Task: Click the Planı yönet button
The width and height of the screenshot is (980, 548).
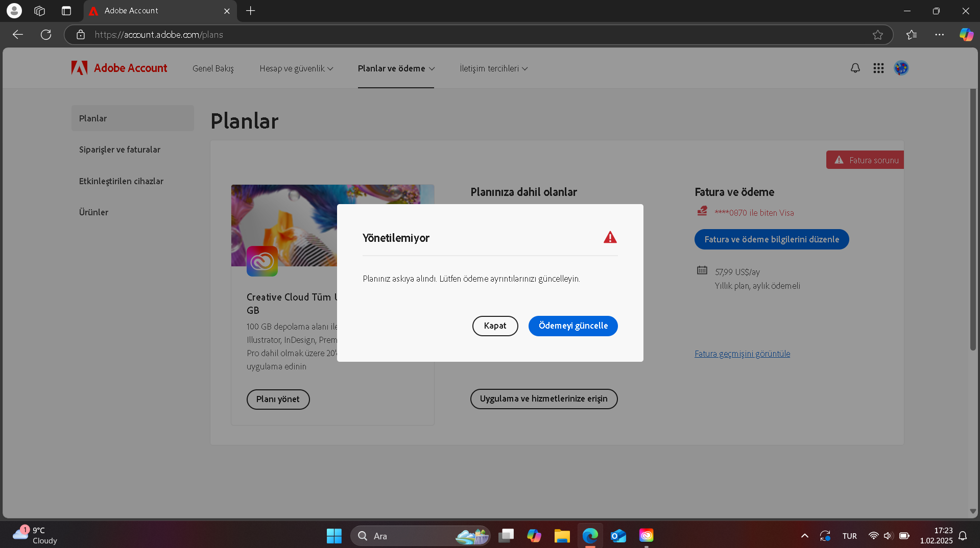Action: (278, 400)
